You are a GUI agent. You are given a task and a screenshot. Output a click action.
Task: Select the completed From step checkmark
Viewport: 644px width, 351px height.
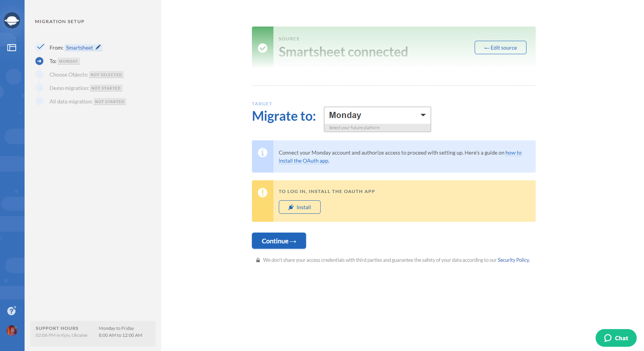coord(40,47)
